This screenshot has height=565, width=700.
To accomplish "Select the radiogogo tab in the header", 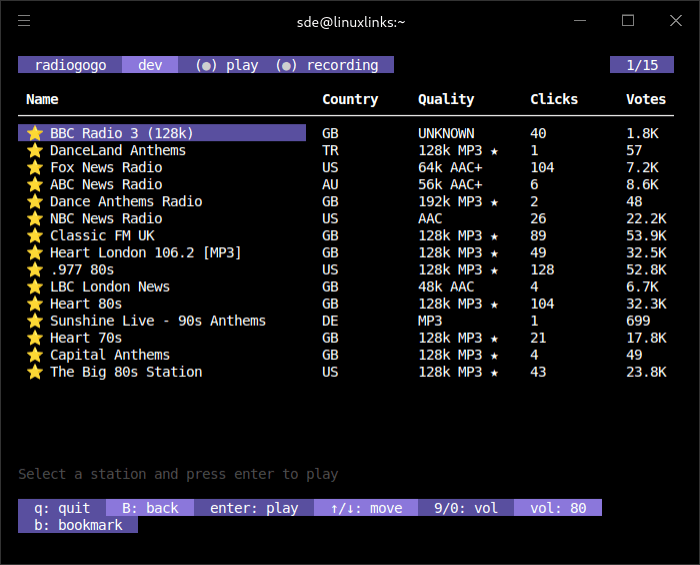I will (70, 65).
